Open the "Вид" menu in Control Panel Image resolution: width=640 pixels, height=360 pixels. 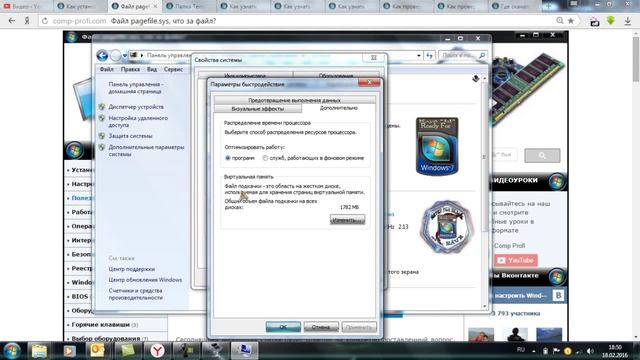(152, 69)
